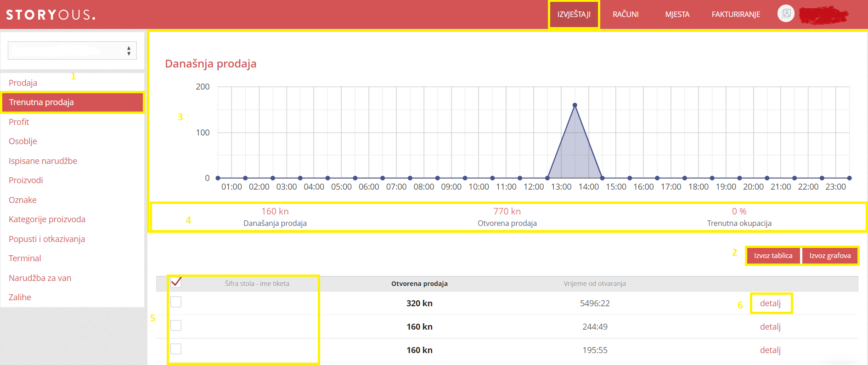Image resolution: width=868 pixels, height=365 pixels.
Task: Click the 320 kn amount cell
Action: coord(419,303)
